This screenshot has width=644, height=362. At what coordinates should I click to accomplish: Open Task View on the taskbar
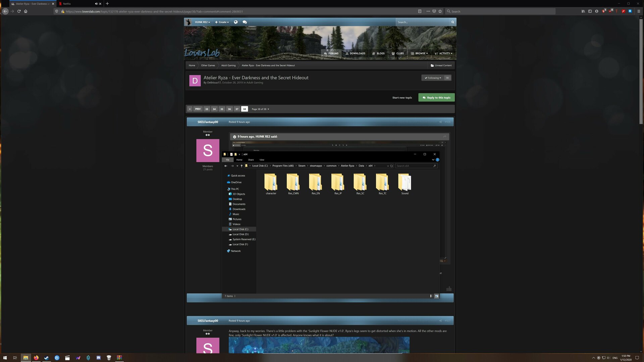15,358
